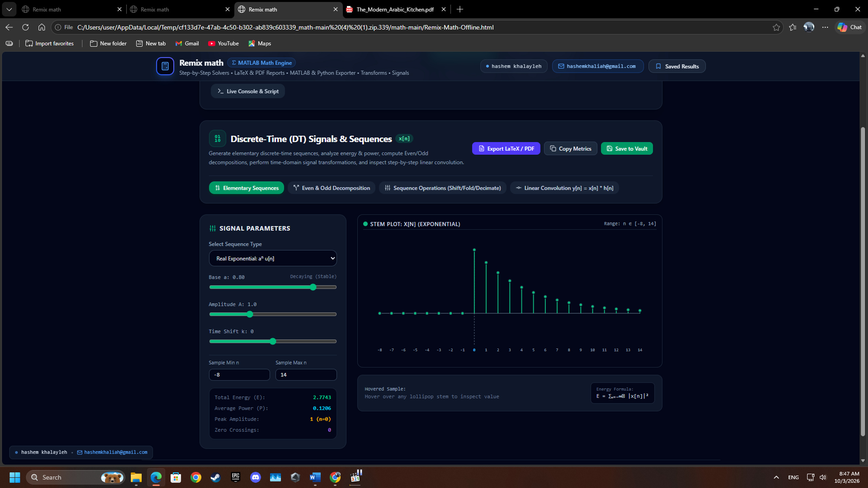868x488 pixels.
Task: Click the hashemkhaliah@gmail.com header email link
Action: coord(597,66)
